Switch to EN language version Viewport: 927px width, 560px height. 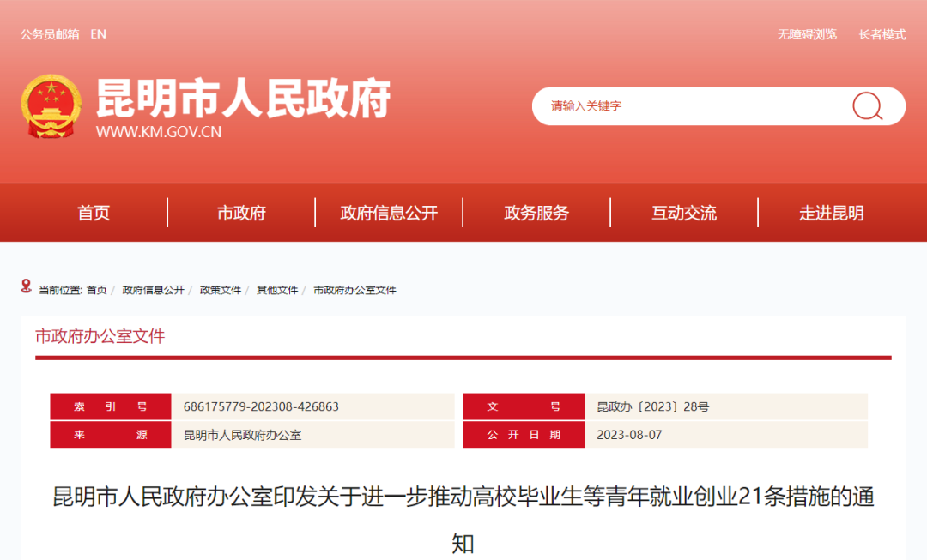point(98,34)
